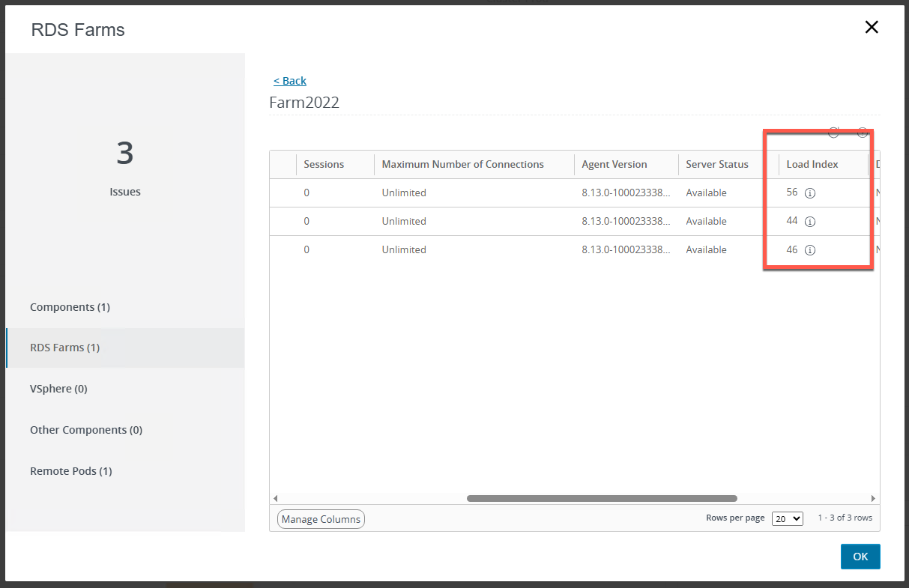909x588 pixels.
Task: Select Other Components (0) in the sidebar
Action: (86, 430)
